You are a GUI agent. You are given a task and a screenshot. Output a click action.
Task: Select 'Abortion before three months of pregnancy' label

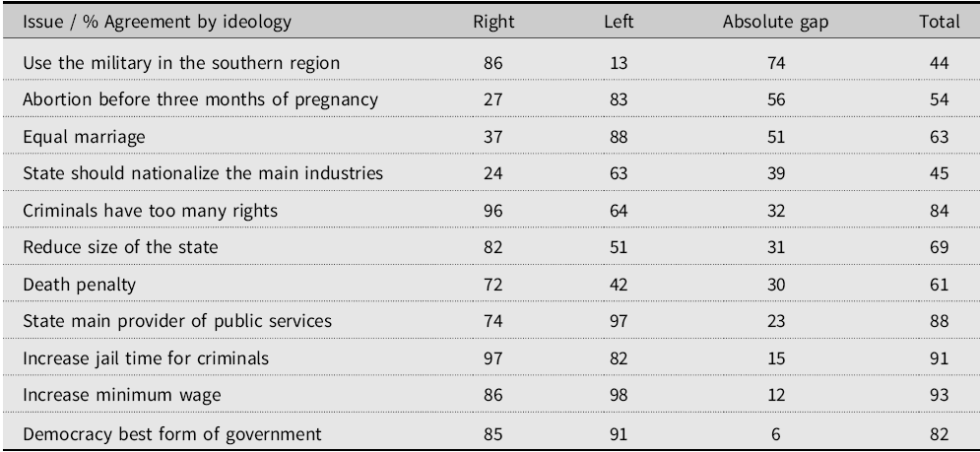click(200, 99)
